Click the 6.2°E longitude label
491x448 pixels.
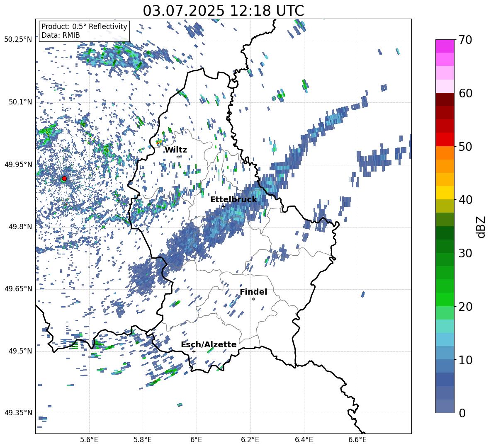[x=250, y=440]
